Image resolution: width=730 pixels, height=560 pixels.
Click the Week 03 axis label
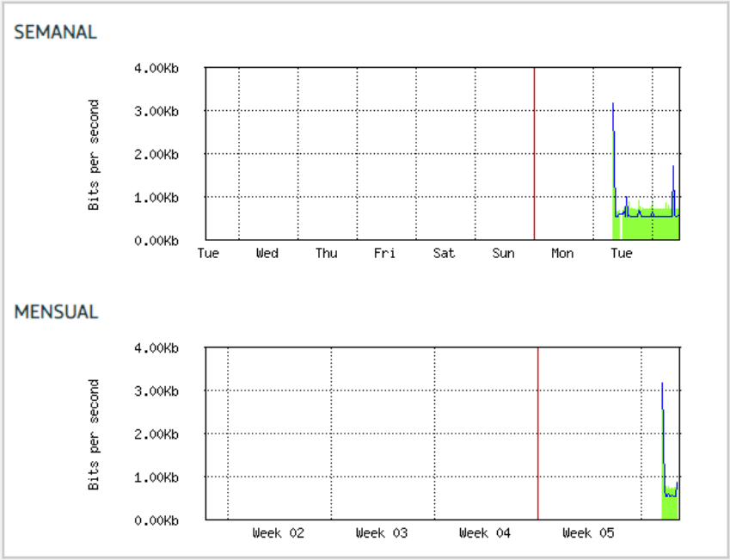pos(382,533)
